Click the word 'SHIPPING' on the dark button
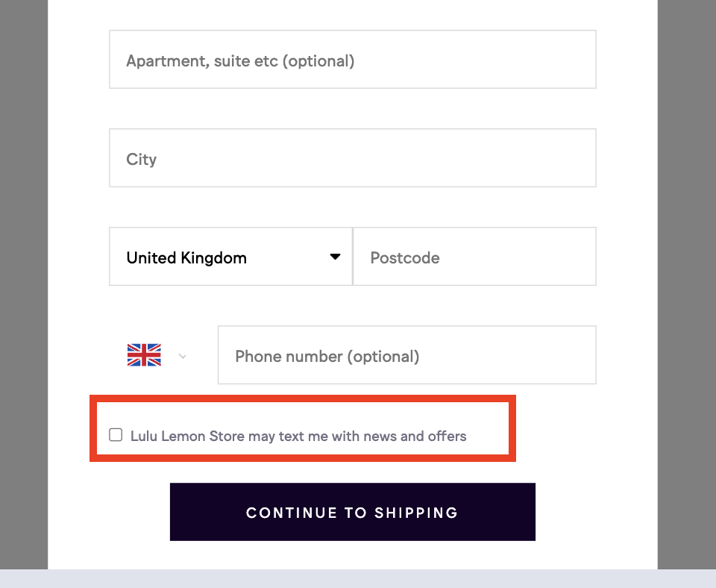The width and height of the screenshot is (716, 588). [x=416, y=513]
